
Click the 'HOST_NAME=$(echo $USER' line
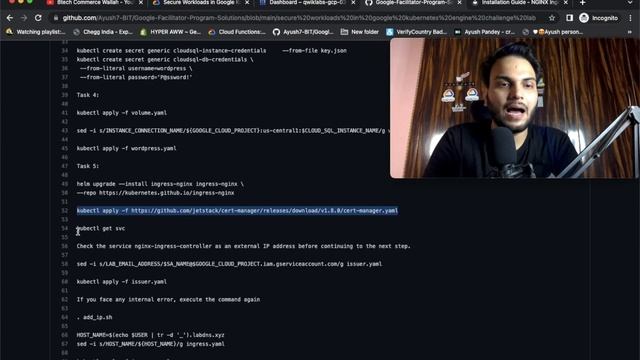(x=151, y=335)
